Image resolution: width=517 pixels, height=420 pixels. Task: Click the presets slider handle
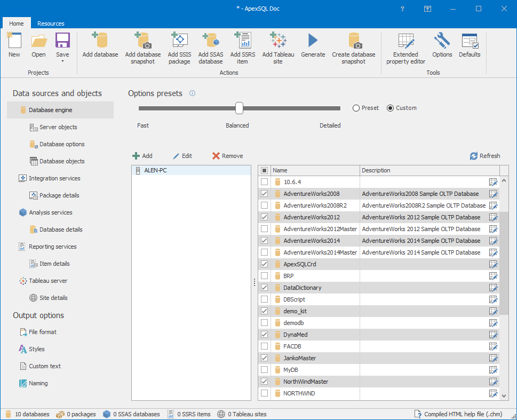pyautogui.click(x=240, y=108)
